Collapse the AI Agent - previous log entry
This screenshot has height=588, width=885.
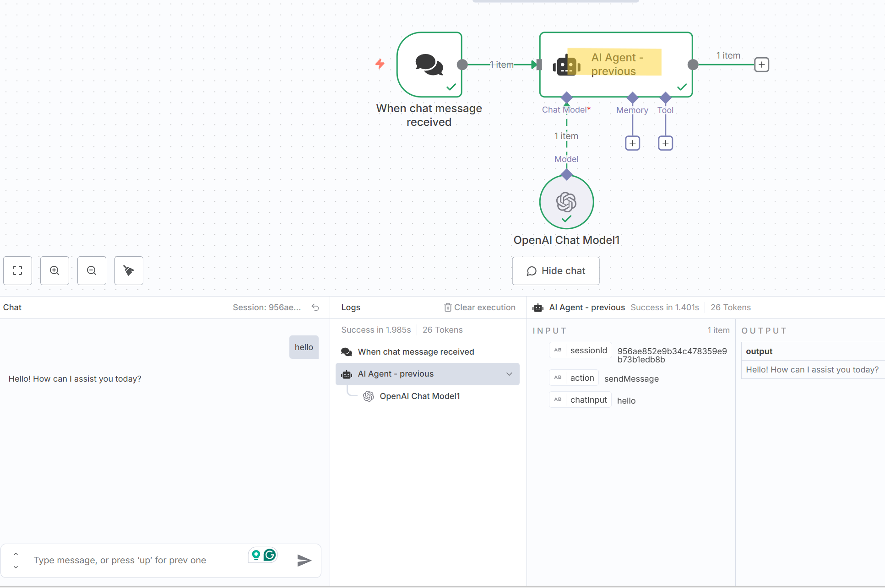click(x=509, y=374)
